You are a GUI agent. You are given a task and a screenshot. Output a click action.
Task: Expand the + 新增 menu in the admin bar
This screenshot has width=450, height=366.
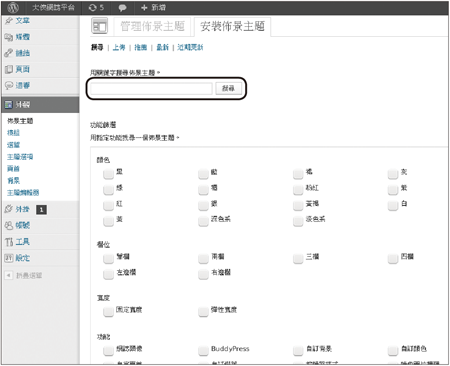coord(153,7)
